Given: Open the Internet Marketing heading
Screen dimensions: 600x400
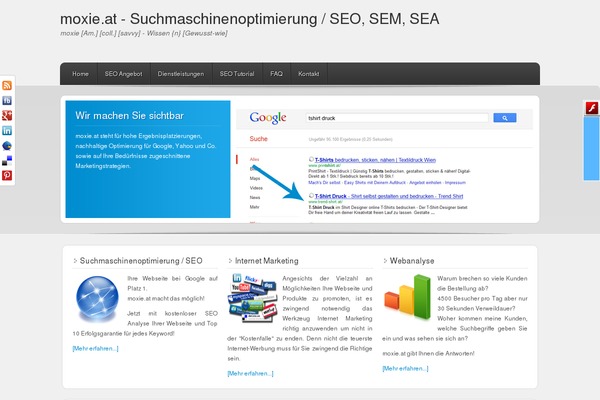Looking at the screenshot, I should (x=266, y=261).
